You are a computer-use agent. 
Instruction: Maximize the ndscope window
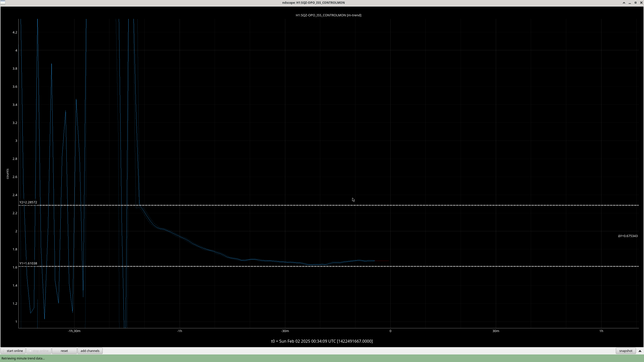tap(635, 3)
